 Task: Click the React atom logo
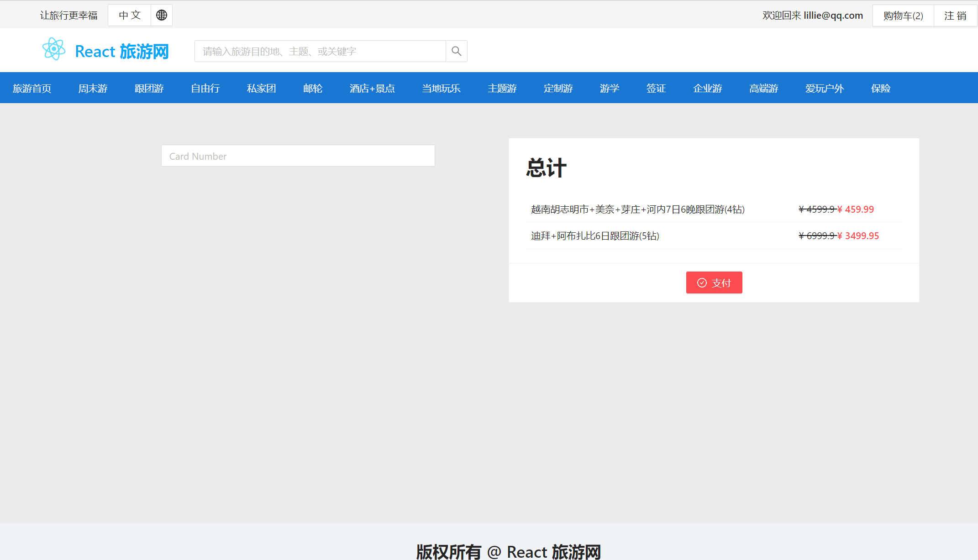54,49
